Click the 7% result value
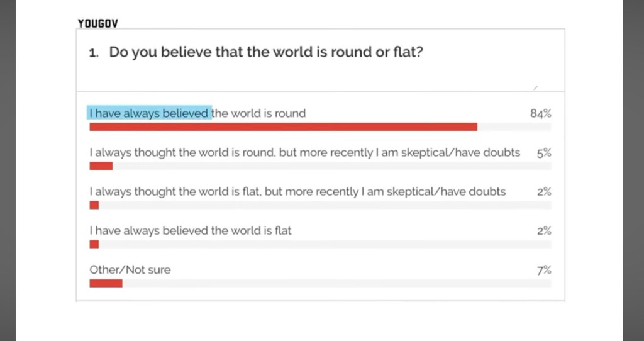This screenshot has height=341, width=644. click(x=544, y=270)
